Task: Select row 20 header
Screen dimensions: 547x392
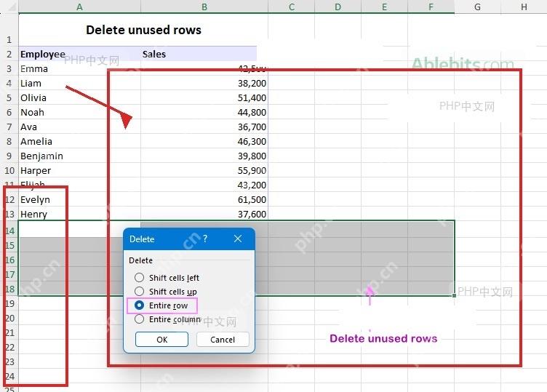Action: click(x=9, y=318)
